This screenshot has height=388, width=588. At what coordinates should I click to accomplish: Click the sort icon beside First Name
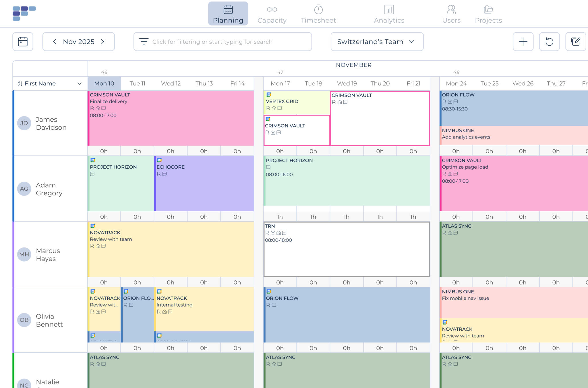tap(20, 84)
